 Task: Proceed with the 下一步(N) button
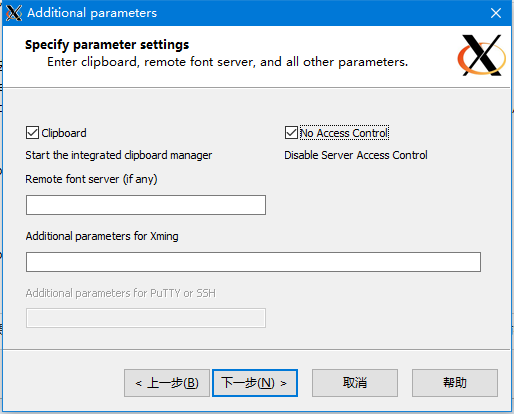coord(255,383)
